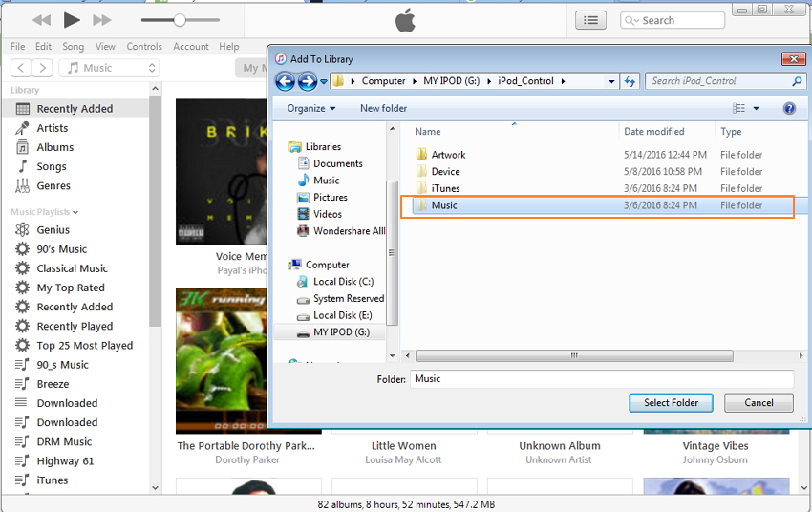Click the Folder name input field
The image size is (812, 512).
tap(602, 379)
